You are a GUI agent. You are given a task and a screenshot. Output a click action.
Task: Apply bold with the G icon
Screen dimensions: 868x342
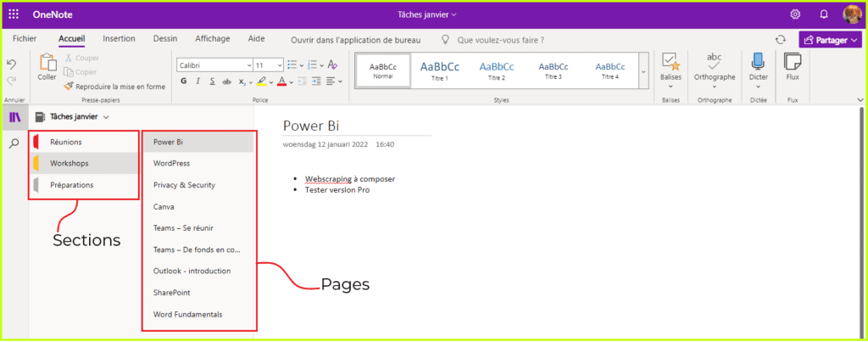click(x=184, y=81)
